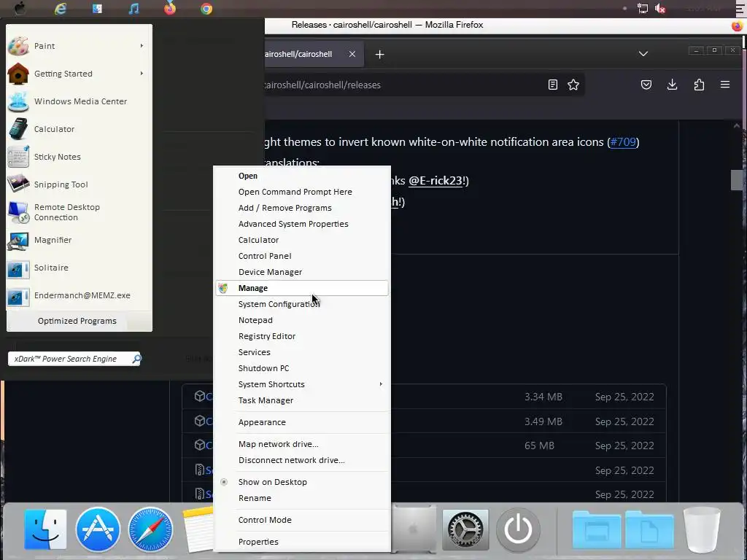Choose Properties in context menu
This screenshot has width=747, height=560.
301,542
